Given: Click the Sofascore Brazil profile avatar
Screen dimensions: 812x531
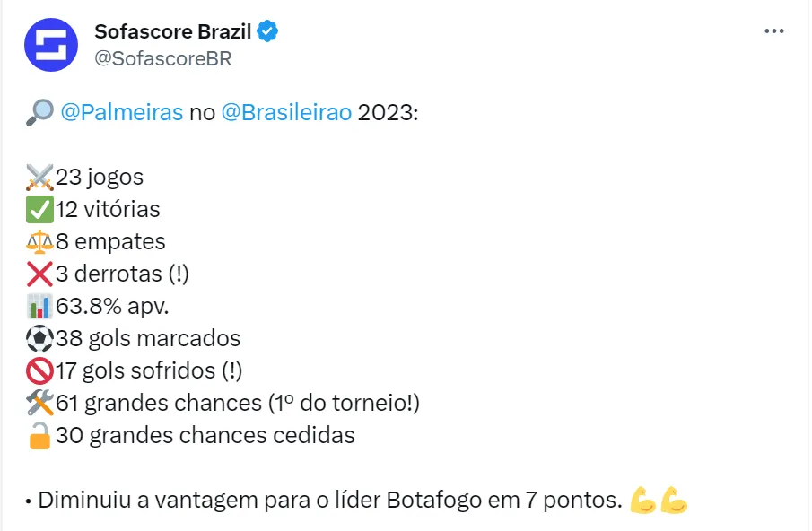Looking at the screenshot, I should pos(51,45).
